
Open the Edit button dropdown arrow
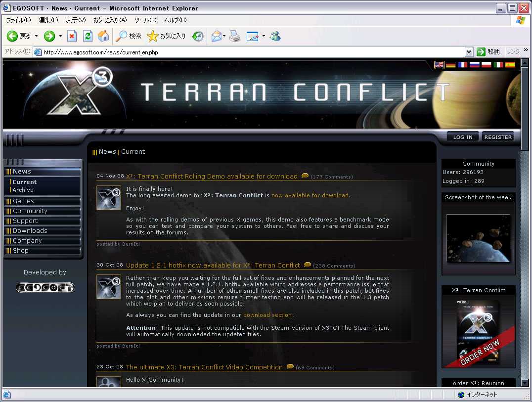[x=264, y=36]
